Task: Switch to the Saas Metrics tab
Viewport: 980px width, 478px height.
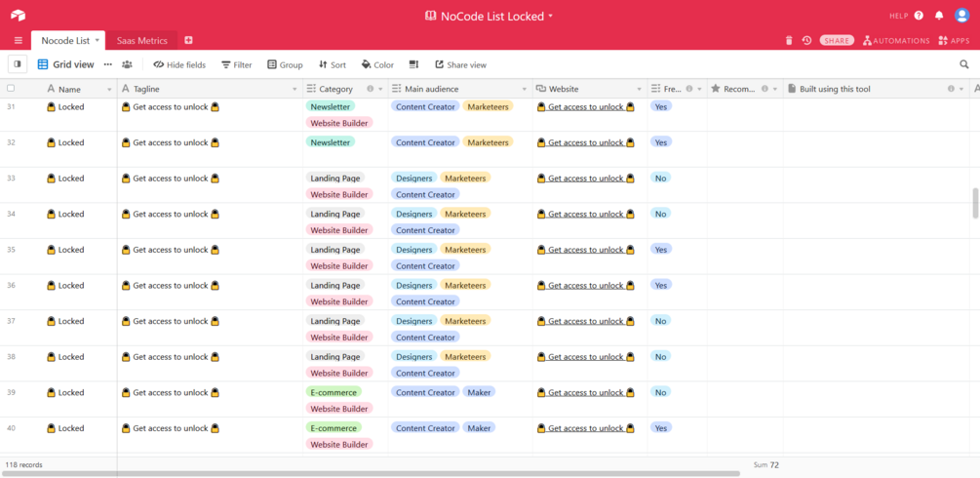Action: tap(141, 41)
